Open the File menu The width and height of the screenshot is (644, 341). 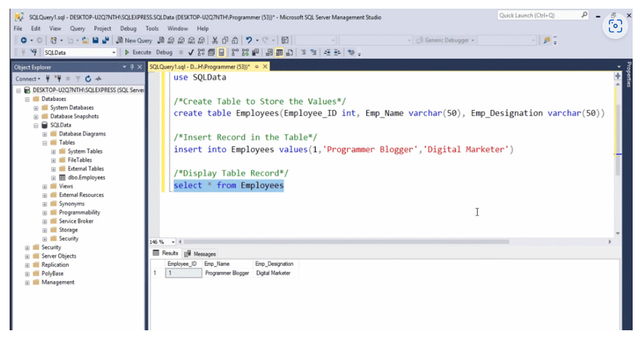[x=18, y=29]
